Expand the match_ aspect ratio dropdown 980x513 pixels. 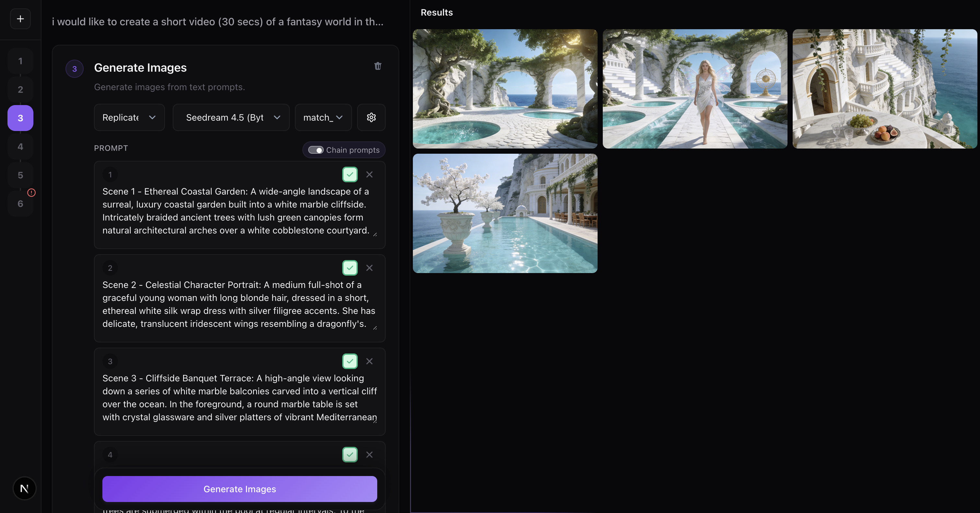[x=322, y=117]
